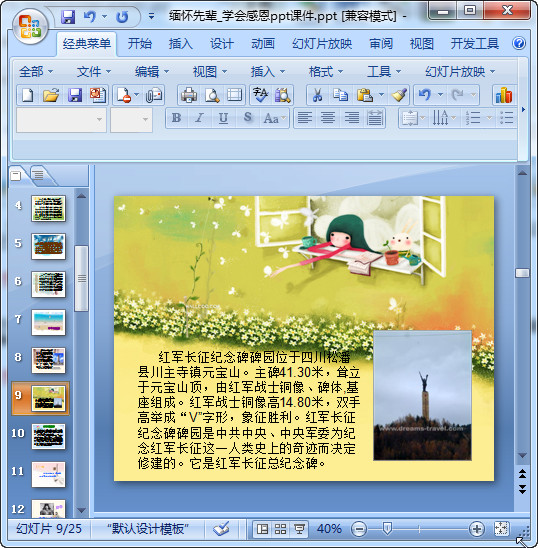The height and width of the screenshot is (548, 538).
Task: Copy selection icon
Action: (x=340, y=95)
